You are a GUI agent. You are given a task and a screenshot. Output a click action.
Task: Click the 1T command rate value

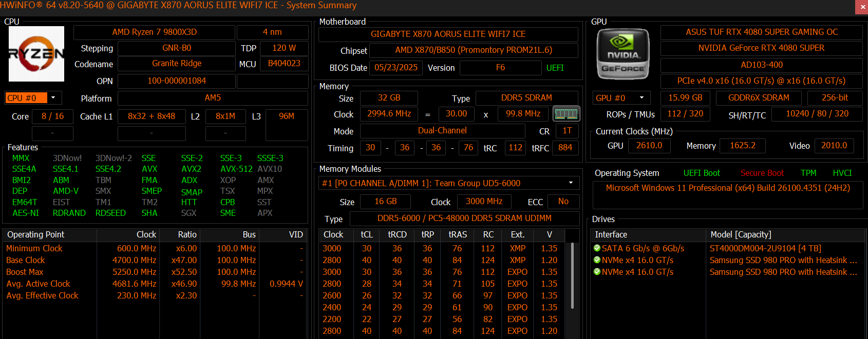[x=567, y=131]
